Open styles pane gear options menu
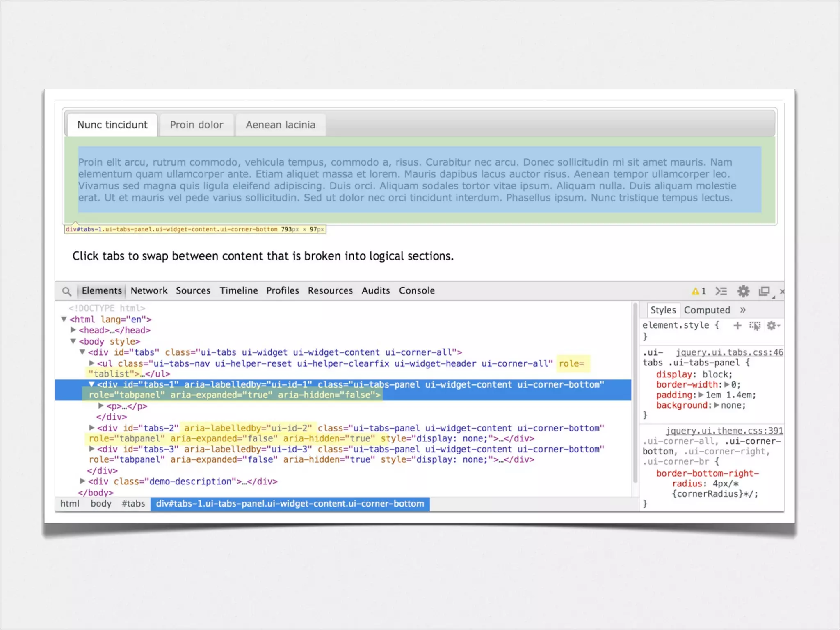 pos(773,326)
